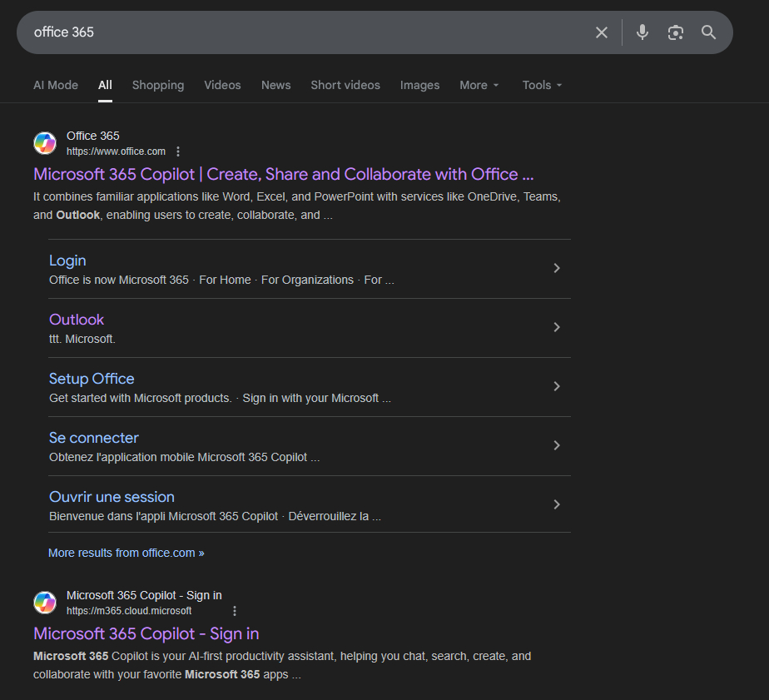The width and height of the screenshot is (769, 700).
Task: Click the Office 365 result favicon
Action: 45,143
